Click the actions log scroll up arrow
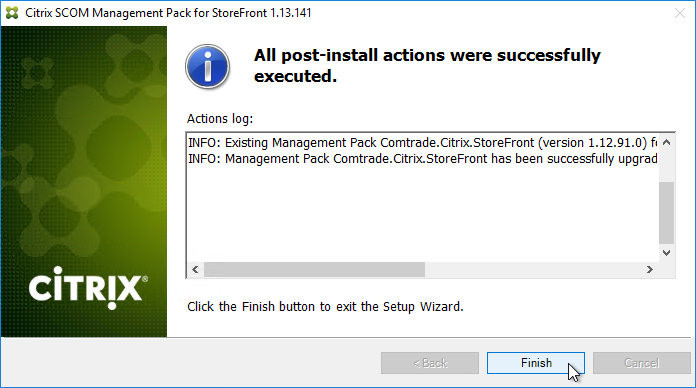Screen dimensions: 696x388 click(x=666, y=143)
